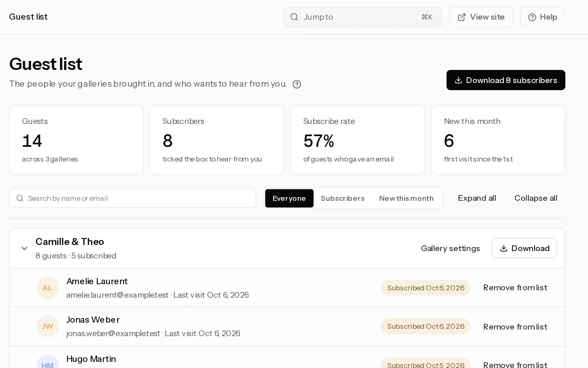Select the New this month tab
The image size is (588, 368).
click(406, 198)
